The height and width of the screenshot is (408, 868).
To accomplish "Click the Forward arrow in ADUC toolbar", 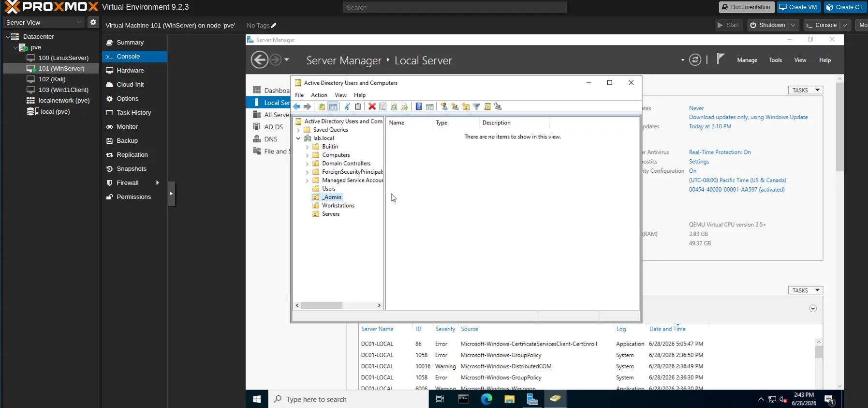I will (307, 106).
